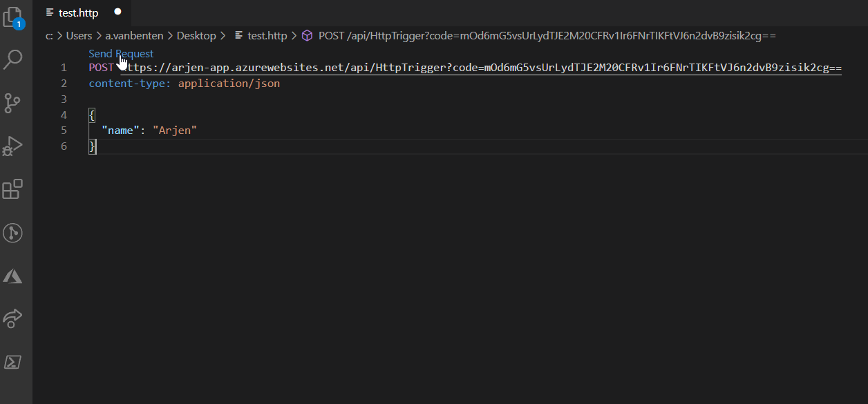The image size is (868, 404).
Task: Expand the a.vanbenten breadcrumb segment
Action: point(134,36)
